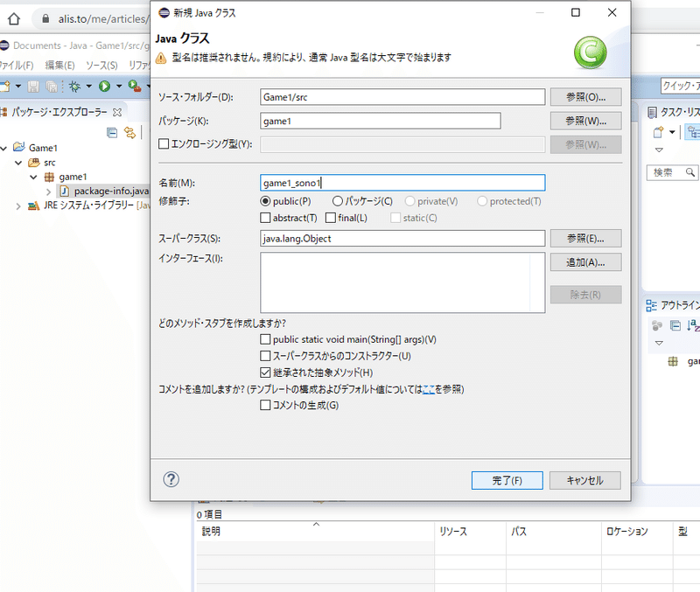Click the interfaces list box
Image resolution: width=700 pixels, height=592 pixels.
tap(402, 282)
